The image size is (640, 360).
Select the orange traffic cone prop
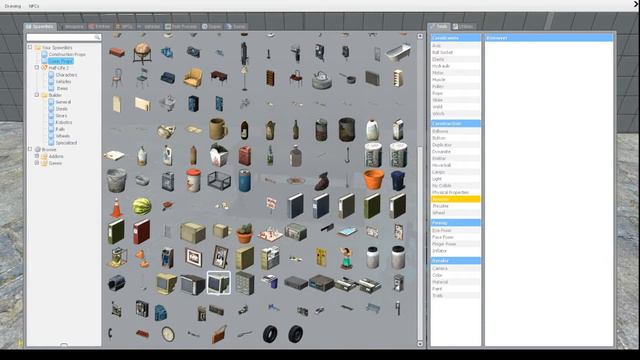[x=116, y=207]
